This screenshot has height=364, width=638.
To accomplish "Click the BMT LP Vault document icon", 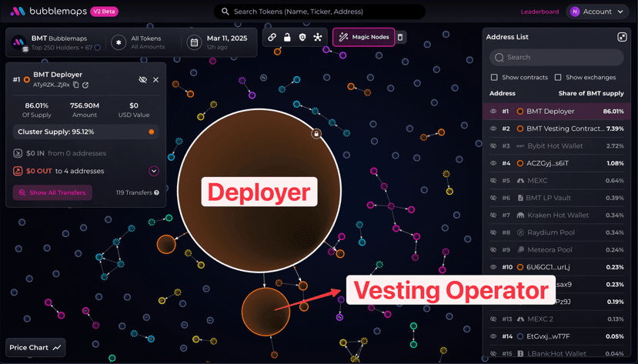I will (x=520, y=198).
